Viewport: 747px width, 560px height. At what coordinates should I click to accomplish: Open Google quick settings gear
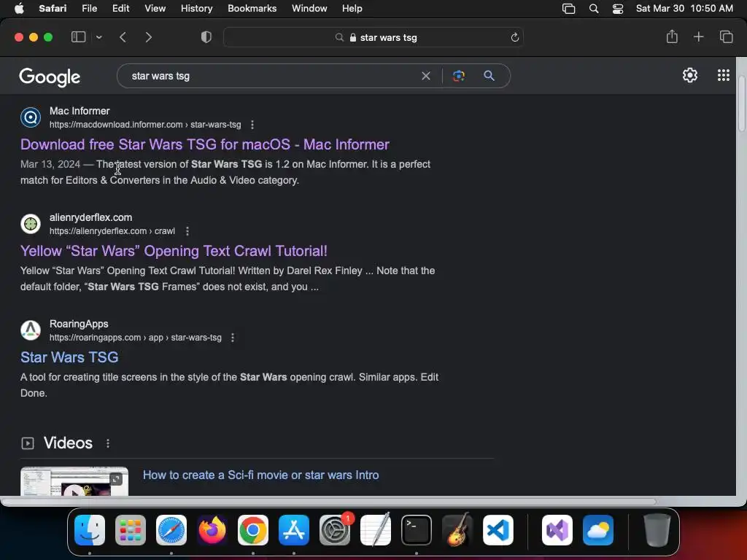[690, 75]
